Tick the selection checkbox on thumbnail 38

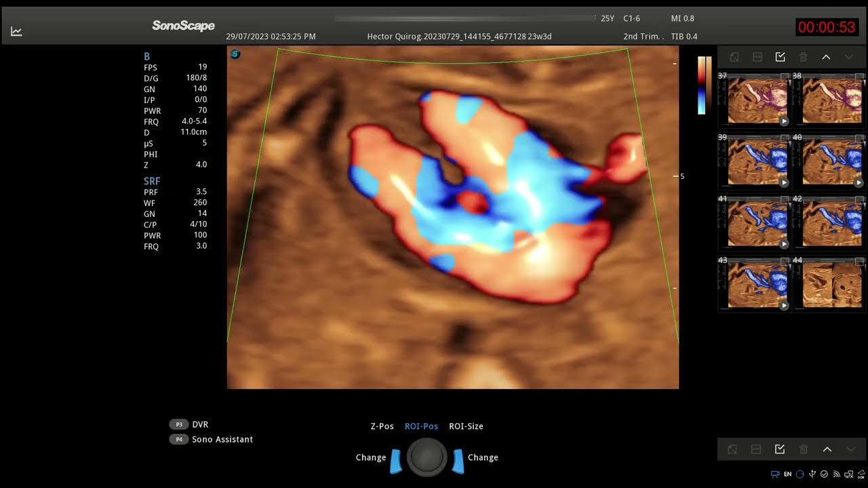[x=859, y=77]
